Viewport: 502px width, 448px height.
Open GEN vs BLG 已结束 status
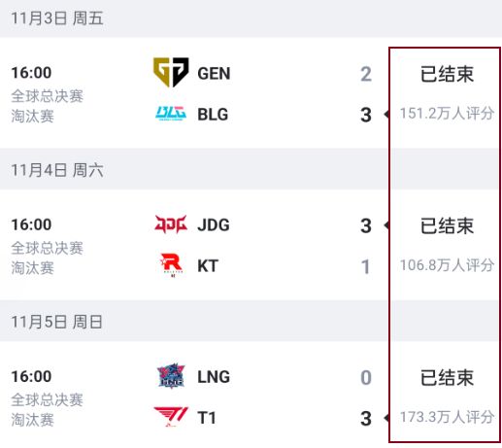pyautogui.click(x=447, y=74)
